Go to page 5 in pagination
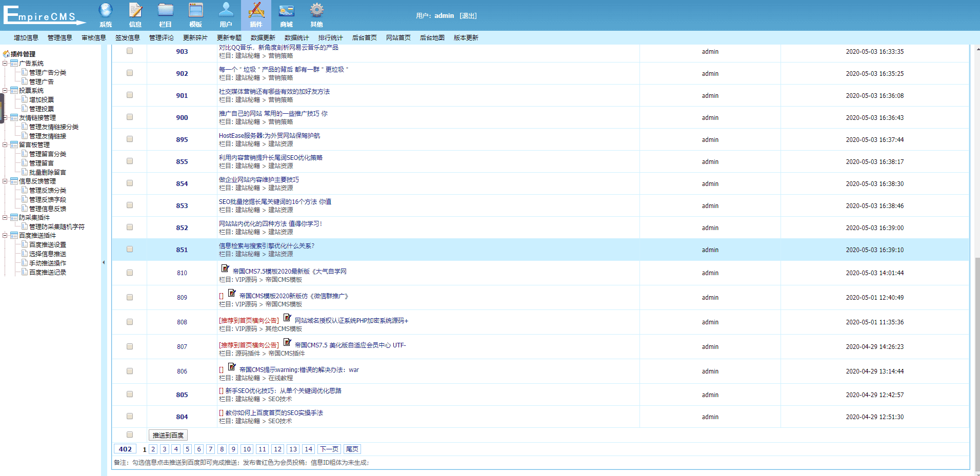Screen dimensions: 980x476 (x=188, y=449)
